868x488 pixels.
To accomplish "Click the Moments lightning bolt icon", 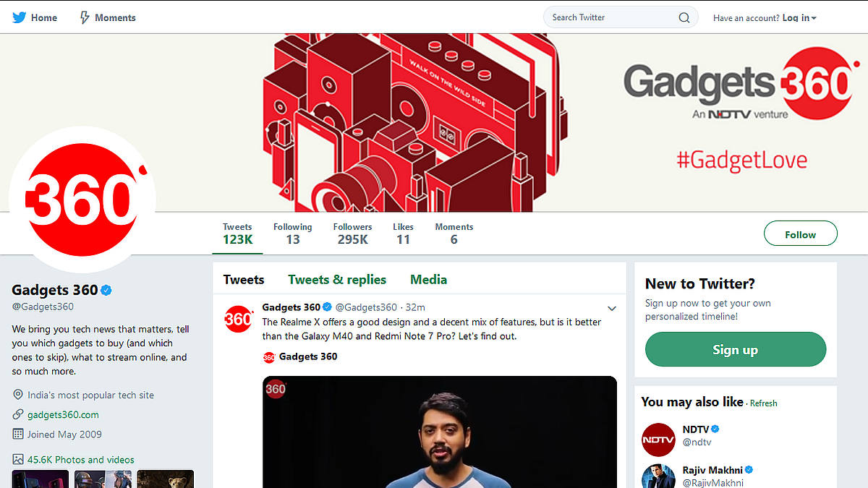I will (x=85, y=17).
